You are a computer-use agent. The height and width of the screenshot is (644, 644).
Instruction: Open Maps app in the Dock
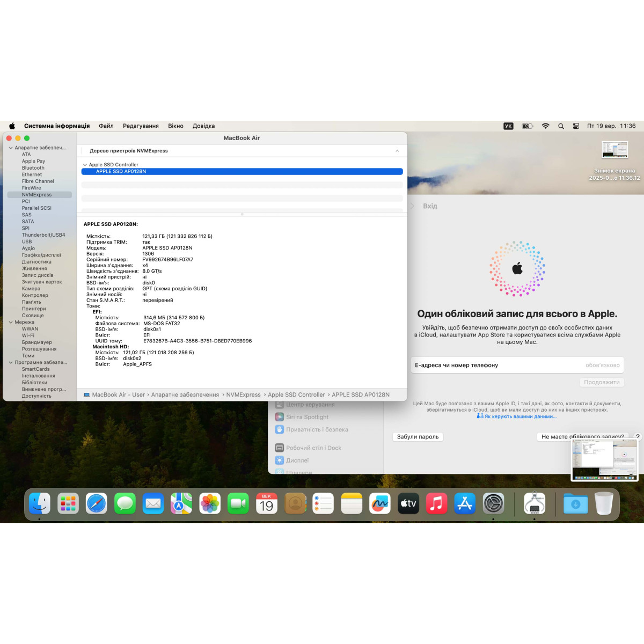pos(181,503)
